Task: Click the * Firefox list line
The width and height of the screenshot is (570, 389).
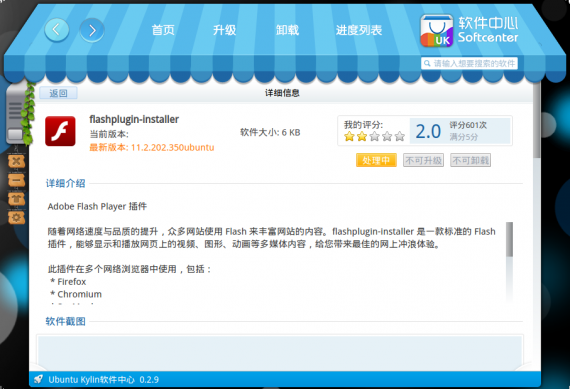Action: [68, 282]
